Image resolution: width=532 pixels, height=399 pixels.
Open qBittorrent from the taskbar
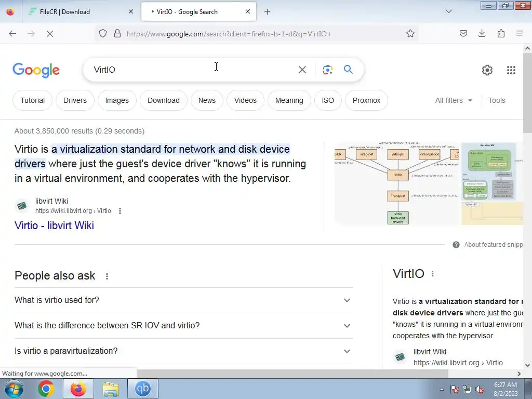pos(142,389)
